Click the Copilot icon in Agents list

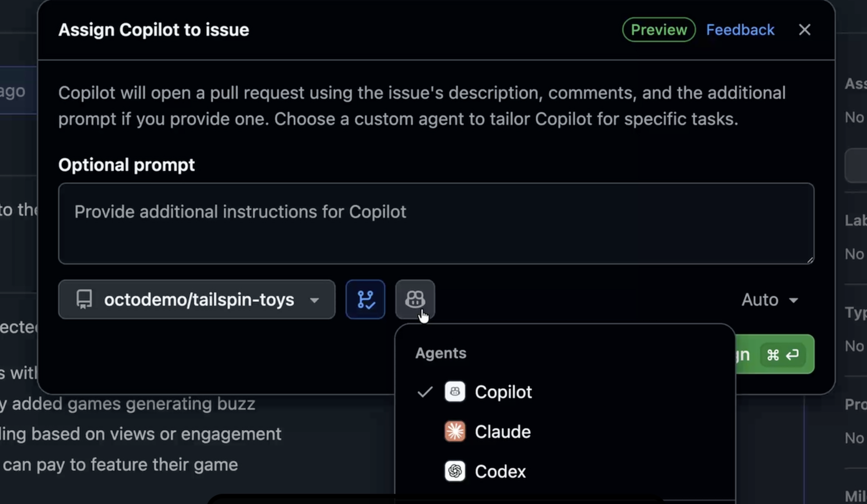point(455,391)
